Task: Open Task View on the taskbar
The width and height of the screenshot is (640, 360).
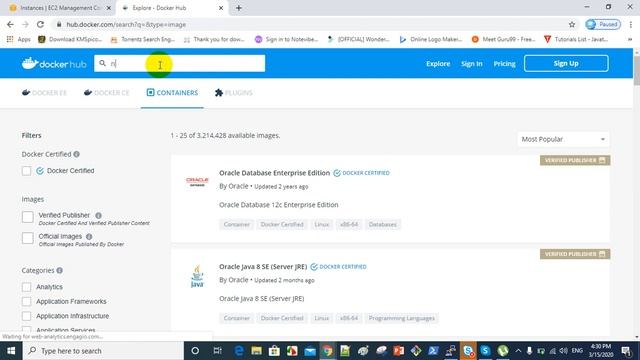Action: pos(217,351)
